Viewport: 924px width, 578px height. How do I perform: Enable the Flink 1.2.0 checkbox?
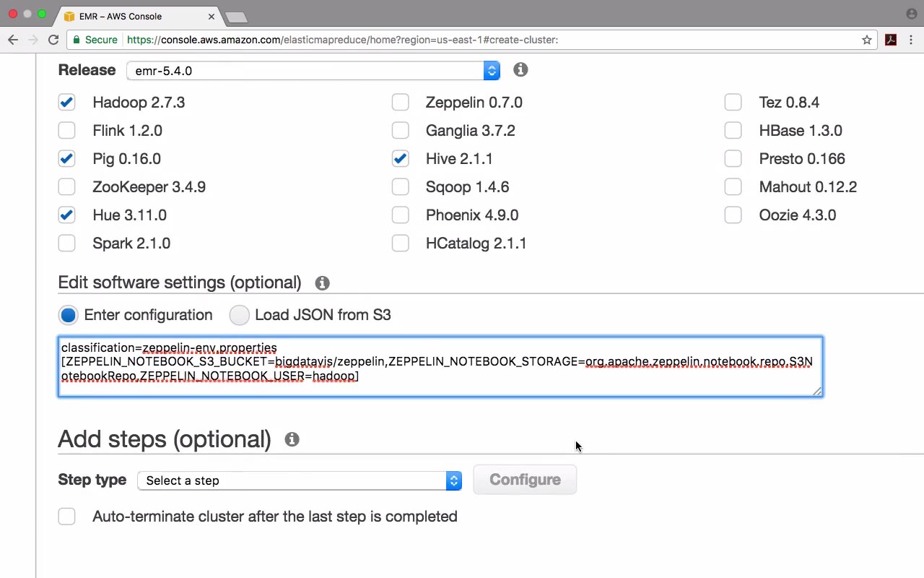coord(66,131)
